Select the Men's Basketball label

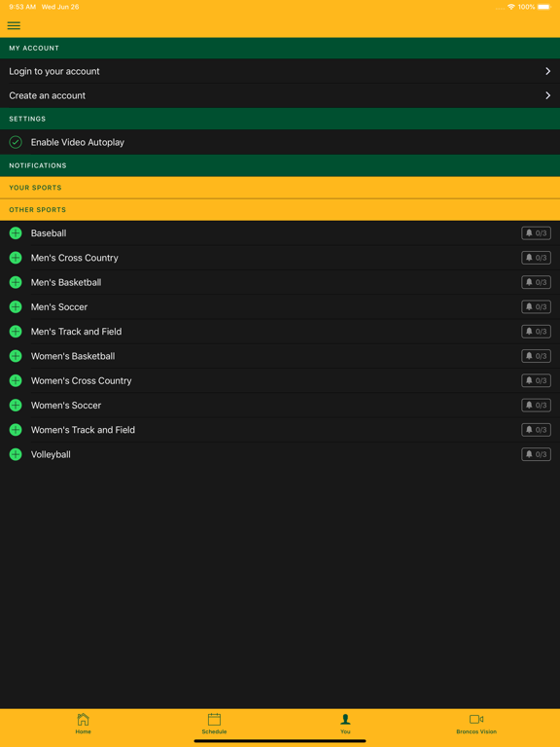coord(66,282)
